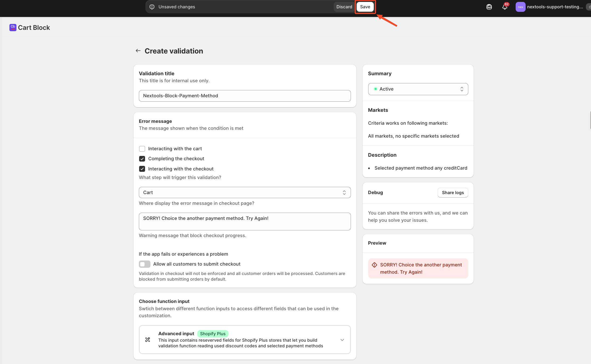Click the Validation title text field
Viewport: 591px width, 364px height.
pos(245,96)
